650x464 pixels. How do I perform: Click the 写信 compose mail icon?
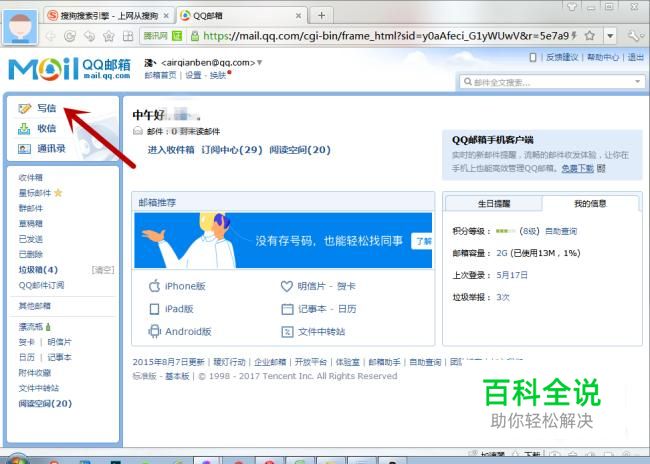(24, 109)
